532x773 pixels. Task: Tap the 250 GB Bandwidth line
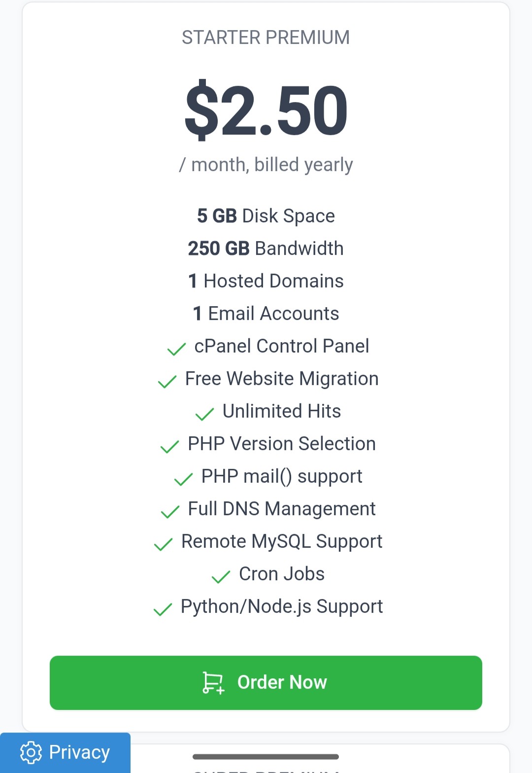(266, 248)
